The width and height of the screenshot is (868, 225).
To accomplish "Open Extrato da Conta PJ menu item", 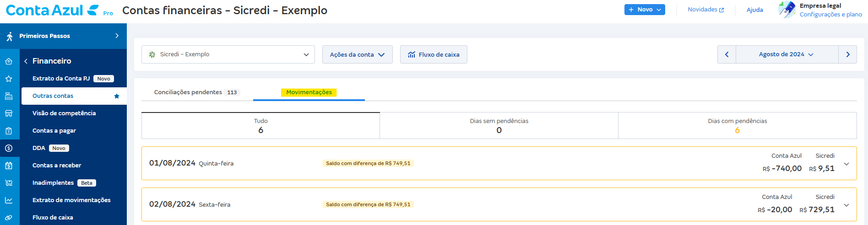I will 74,79.
